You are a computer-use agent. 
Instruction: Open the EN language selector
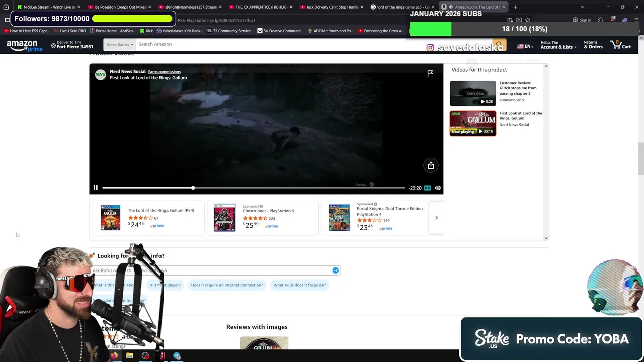point(525,46)
